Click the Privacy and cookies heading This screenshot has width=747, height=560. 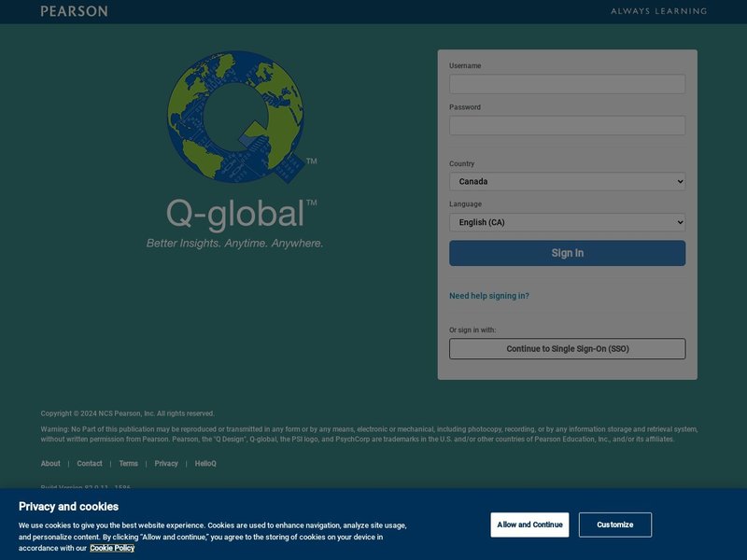tap(68, 507)
